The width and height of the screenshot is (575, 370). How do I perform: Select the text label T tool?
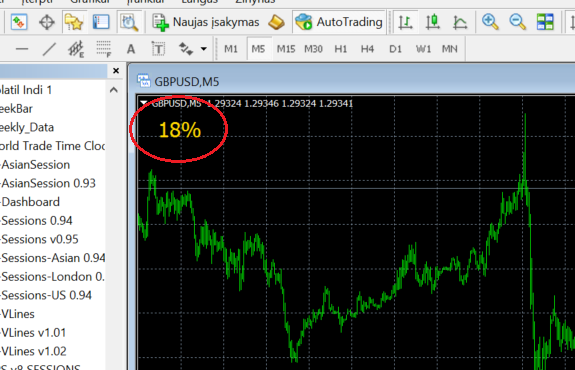point(158,49)
